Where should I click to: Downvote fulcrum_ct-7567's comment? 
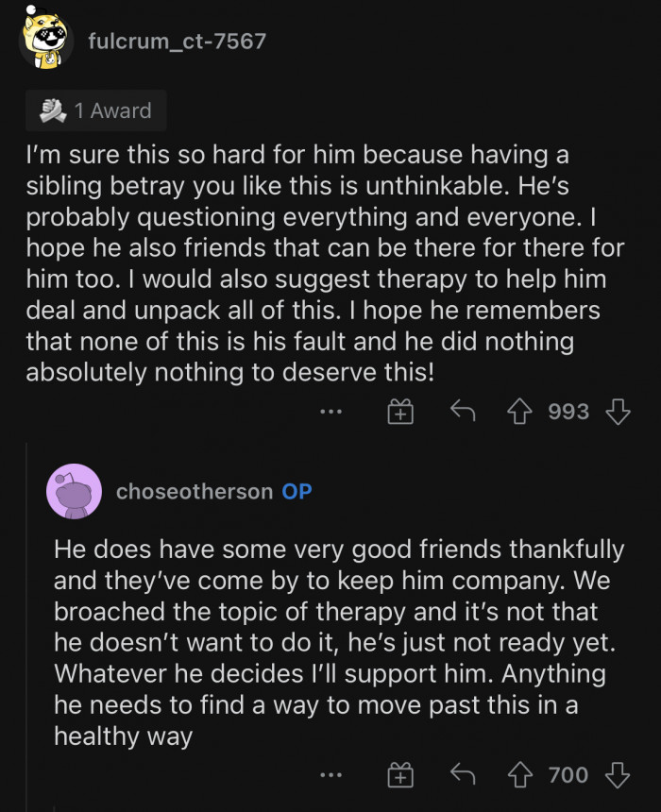coord(617,412)
